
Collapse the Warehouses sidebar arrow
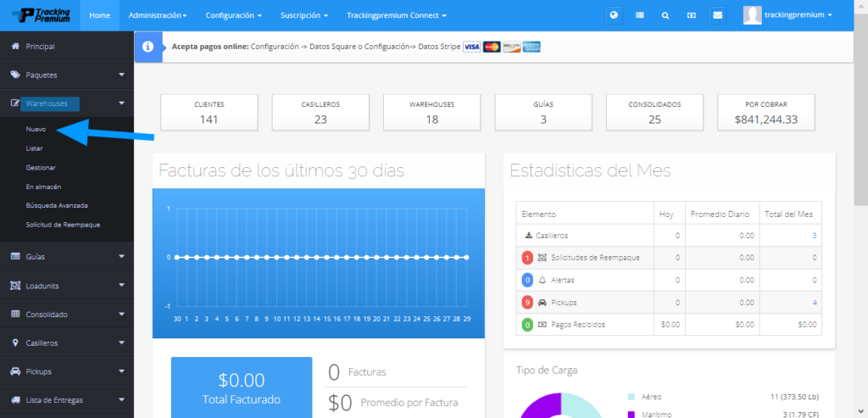(122, 103)
